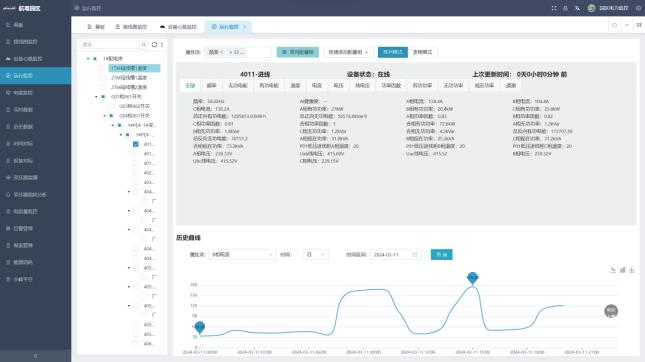645x362 pixels.
Task: Click the blue 查询 button under 历史曲线
Action: pyautogui.click(x=442, y=255)
